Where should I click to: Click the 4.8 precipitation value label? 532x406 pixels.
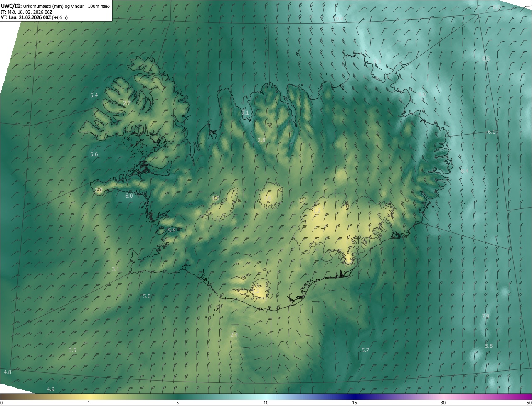7,372
